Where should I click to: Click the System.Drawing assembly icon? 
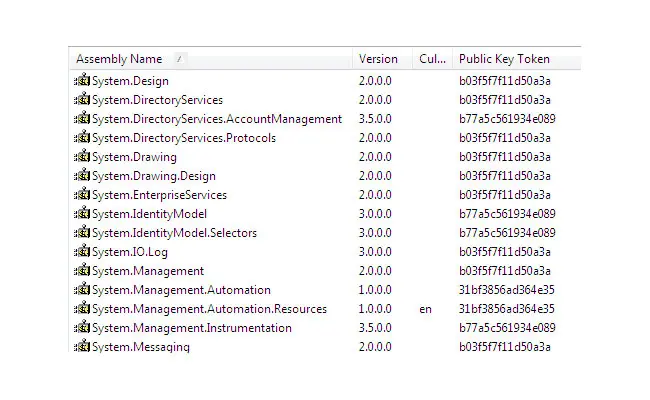(82, 156)
